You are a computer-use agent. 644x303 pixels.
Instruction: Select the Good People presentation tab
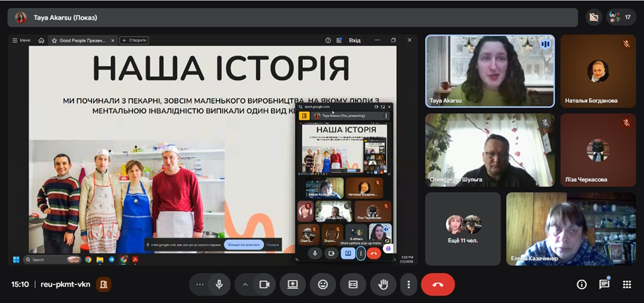82,40
